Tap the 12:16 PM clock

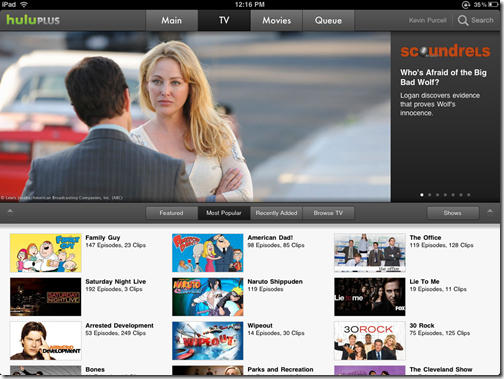[x=249, y=4]
